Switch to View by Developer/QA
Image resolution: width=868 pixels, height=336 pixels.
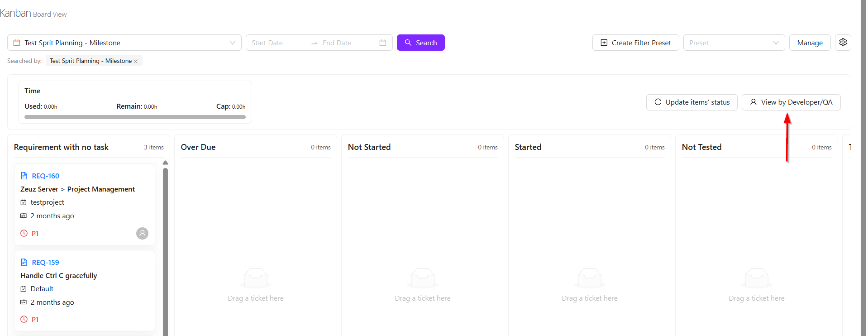pyautogui.click(x=791, y=102)
